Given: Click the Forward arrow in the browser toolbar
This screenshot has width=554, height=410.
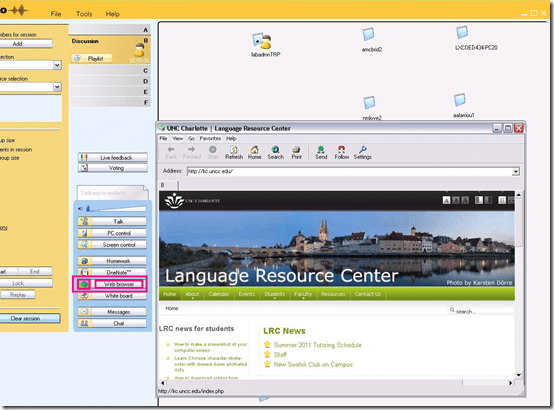Looking at the screenshot, I should pyautogui.click(x=191, y=152).
